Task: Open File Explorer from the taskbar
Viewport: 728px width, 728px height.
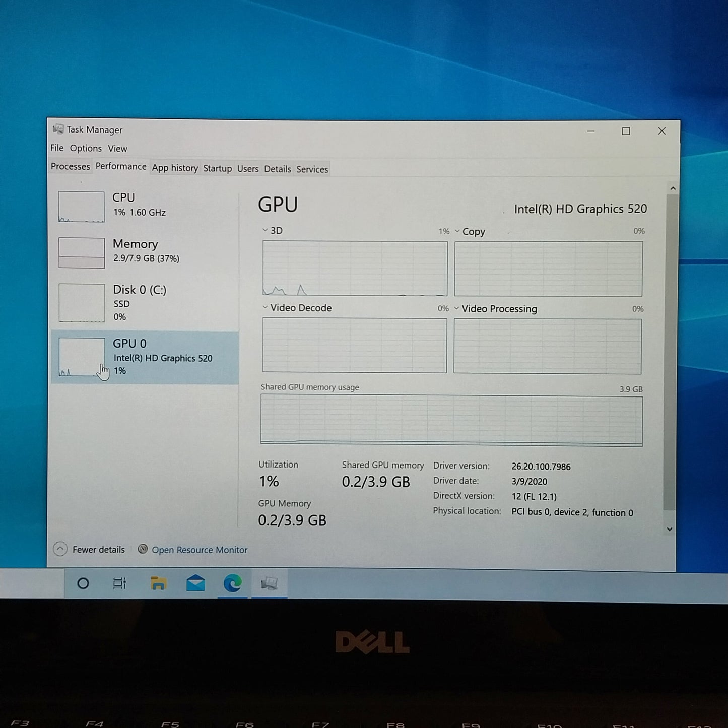Action: [158, 583]
